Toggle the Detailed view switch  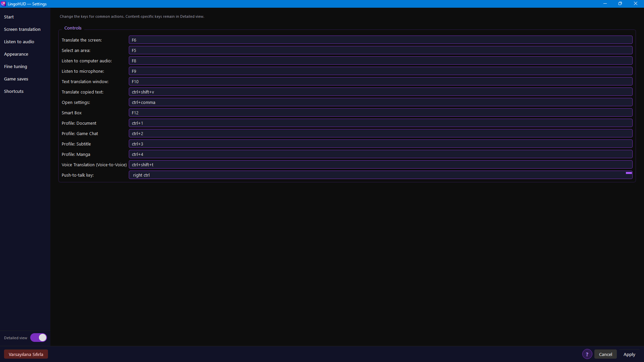click(x=39, y=338)
